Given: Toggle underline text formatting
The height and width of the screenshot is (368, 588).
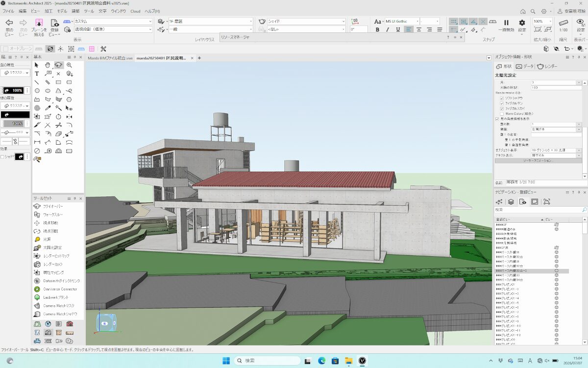Looking at the screenshot, I should click(398, 29).
